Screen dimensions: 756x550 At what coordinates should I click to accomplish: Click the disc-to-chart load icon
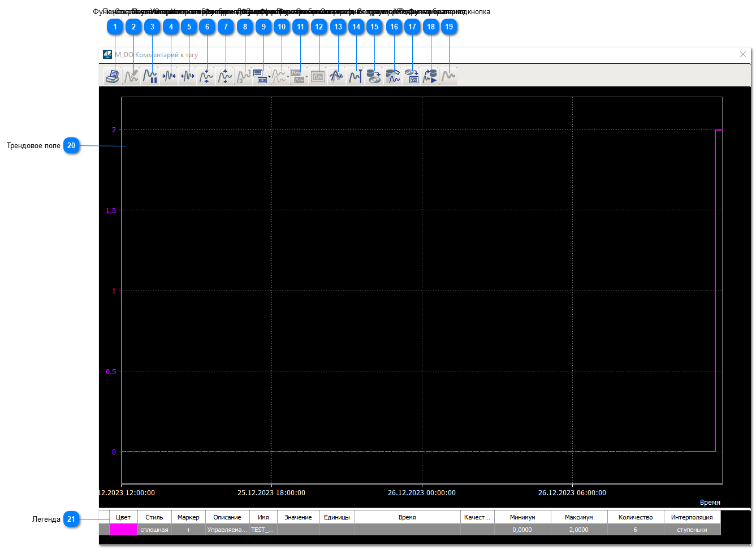[411, 76]
